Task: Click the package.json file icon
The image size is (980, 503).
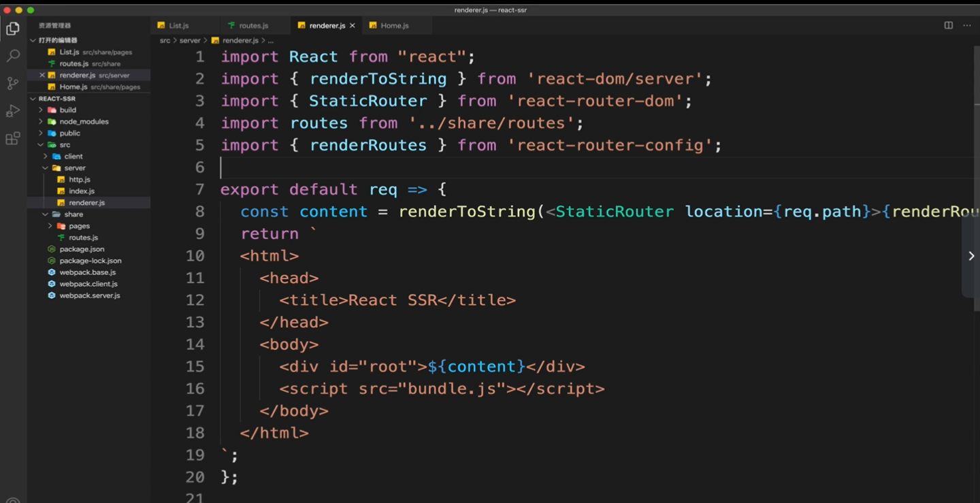Action: tap(52, 249)
